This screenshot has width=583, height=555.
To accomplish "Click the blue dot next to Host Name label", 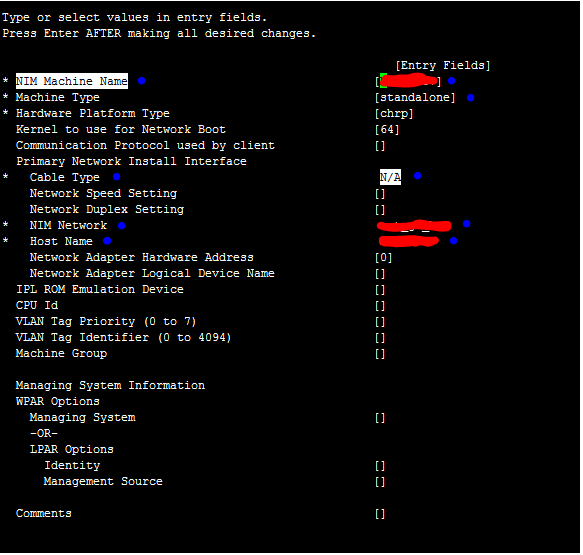I will click(107, 241).
